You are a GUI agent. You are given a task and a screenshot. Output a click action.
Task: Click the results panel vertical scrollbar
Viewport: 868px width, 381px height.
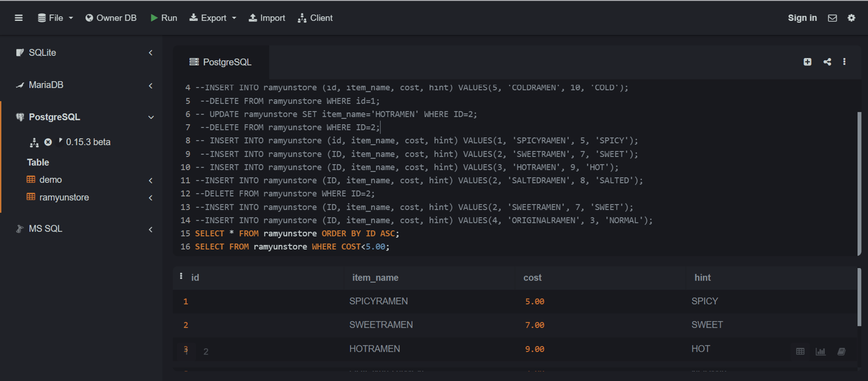coord(859,297)
